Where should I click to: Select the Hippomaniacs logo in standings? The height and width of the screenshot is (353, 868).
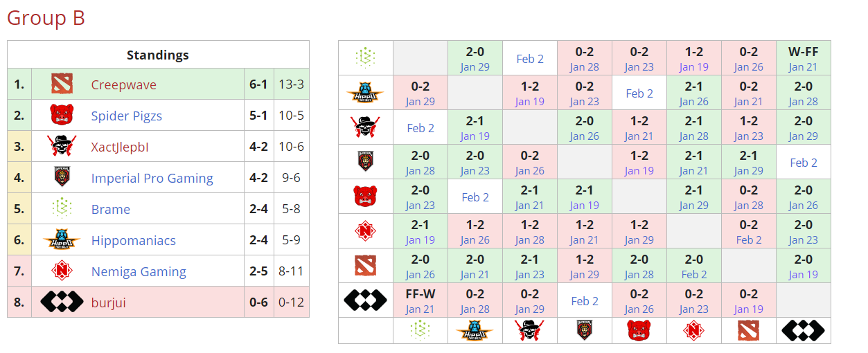[x=62, y=240]
